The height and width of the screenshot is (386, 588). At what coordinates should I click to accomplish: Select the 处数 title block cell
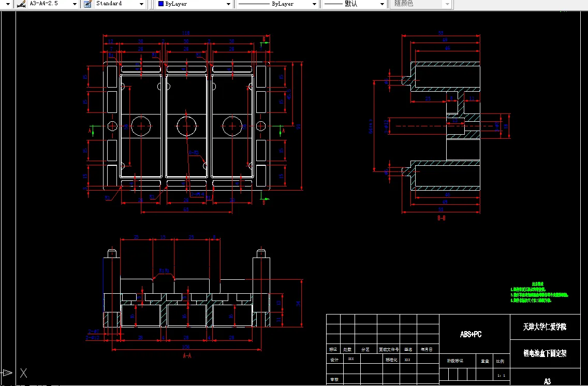click(x=347, y=349)
